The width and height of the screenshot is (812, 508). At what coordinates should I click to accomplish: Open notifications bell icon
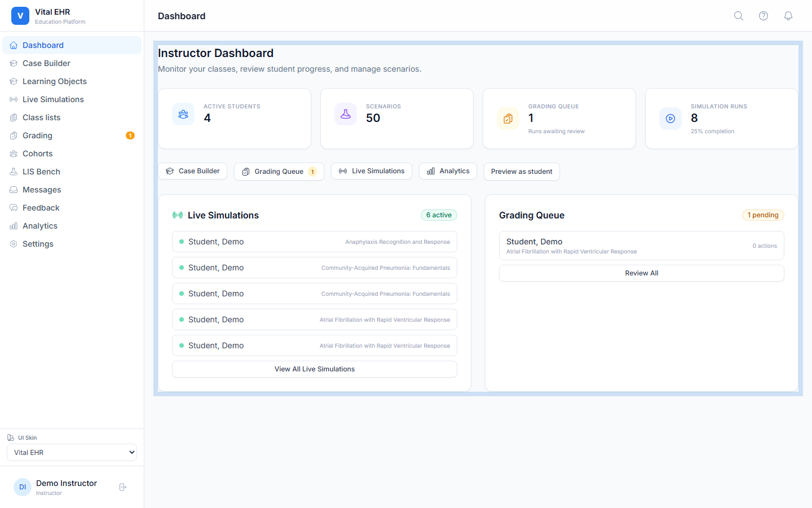pyautogui.click(x=788, y=16)
